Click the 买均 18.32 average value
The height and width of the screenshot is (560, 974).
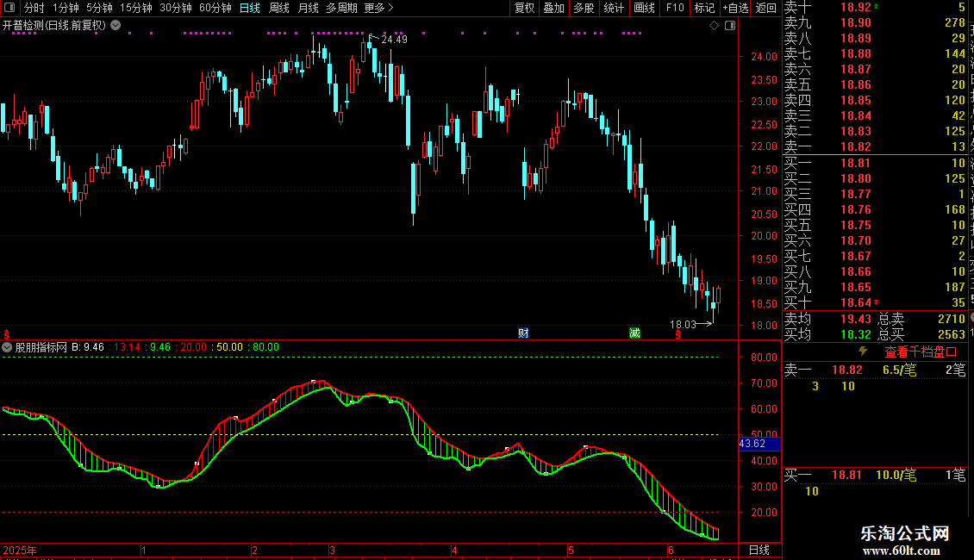point(856,334)
